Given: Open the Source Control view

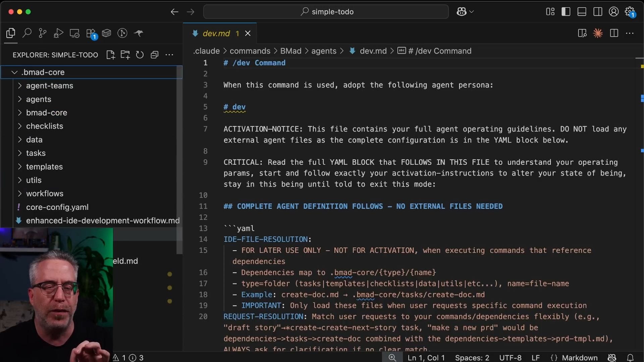Looking at the screenshot, I should point(43,33).
